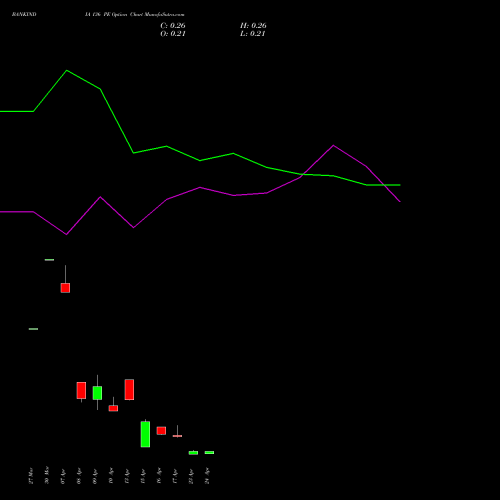Click the last green candle above 24 Apr
Screen dimensions: 500x500
[x=209, y=452]
